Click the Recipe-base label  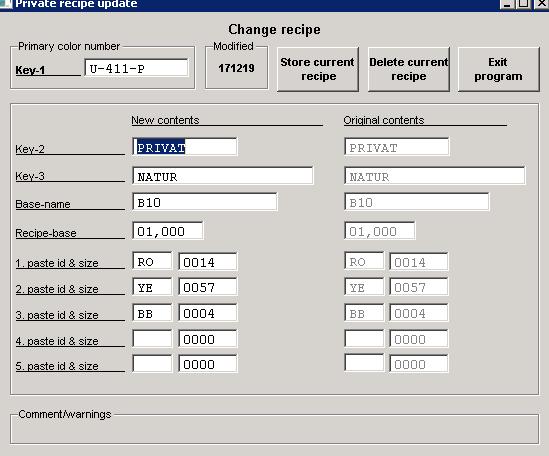pos(46,233)
